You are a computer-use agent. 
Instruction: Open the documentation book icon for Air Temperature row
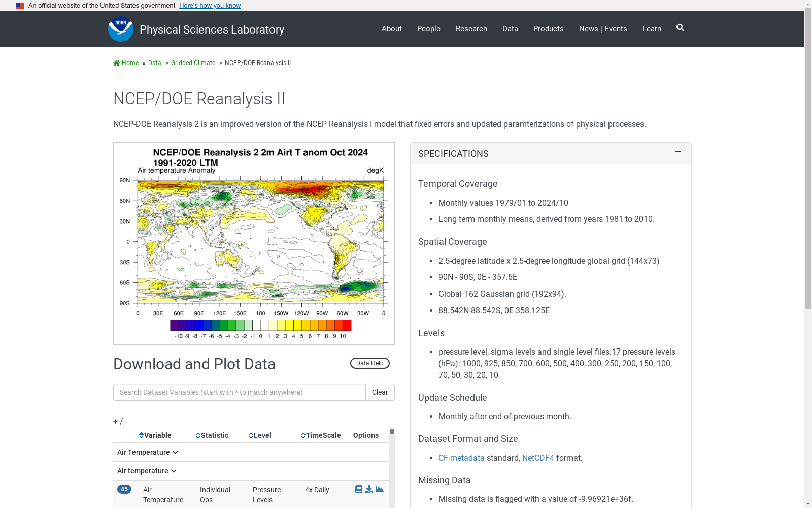(x=359, y=489)
